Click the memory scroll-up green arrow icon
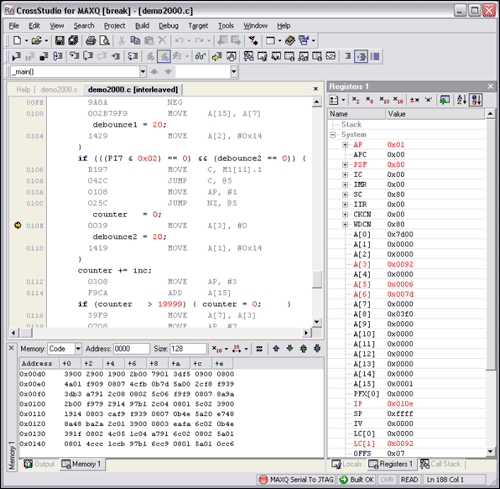The image size is (500, 489). (x=276, y=349)
